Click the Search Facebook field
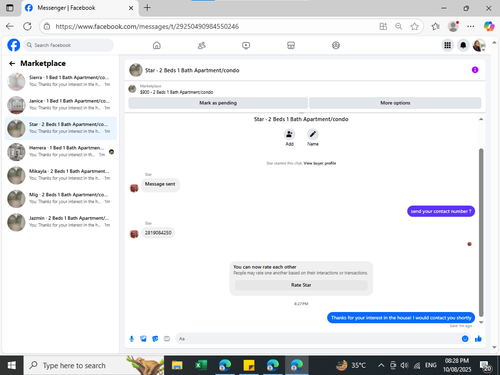The height and width of the screenshot is (375, 500). coord(68,45)
